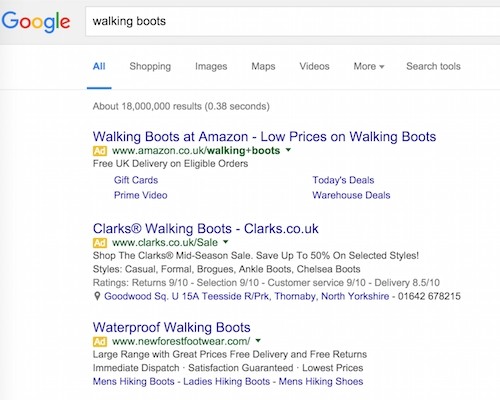Open Search tools
This screenshot has width=500, height=400.
tap(433, 66)
